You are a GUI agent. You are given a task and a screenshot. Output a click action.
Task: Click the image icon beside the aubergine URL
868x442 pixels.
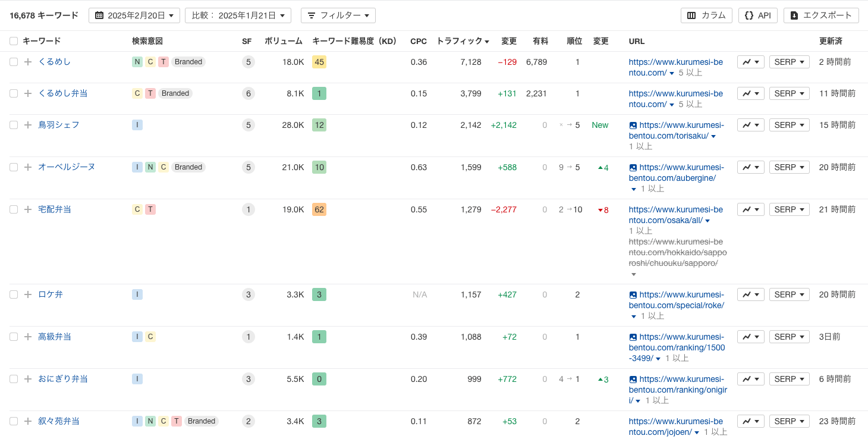[x=633, y=168]
